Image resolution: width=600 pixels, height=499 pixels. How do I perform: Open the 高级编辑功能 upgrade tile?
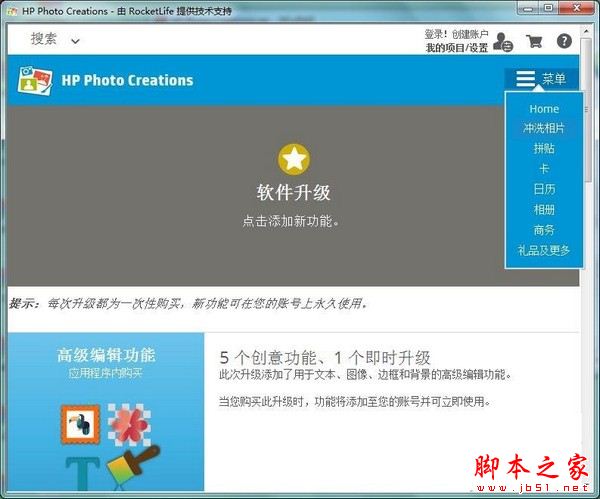pos(106,411)
